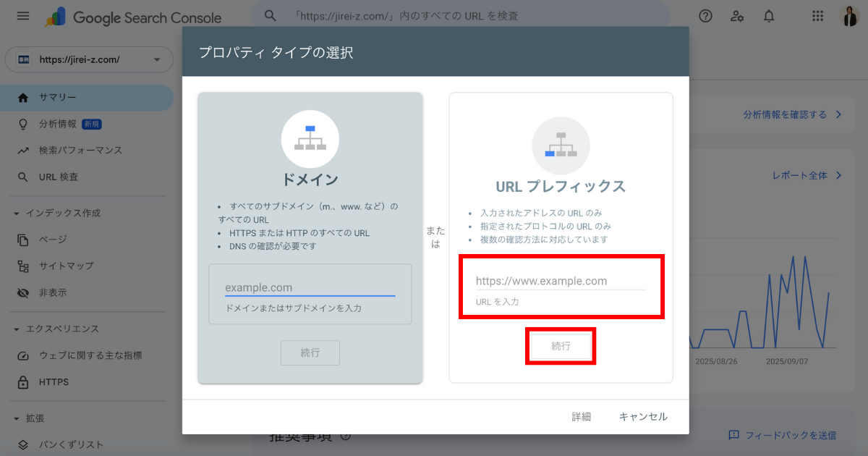The height and width of the screenshot is (456, 868).
Task: Click the 2025/09/07 chart date label
Action: (x=787, y=360)
